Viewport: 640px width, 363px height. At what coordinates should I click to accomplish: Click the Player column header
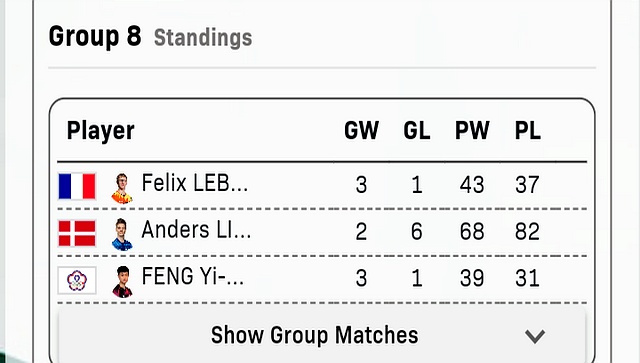pos(100,131)
